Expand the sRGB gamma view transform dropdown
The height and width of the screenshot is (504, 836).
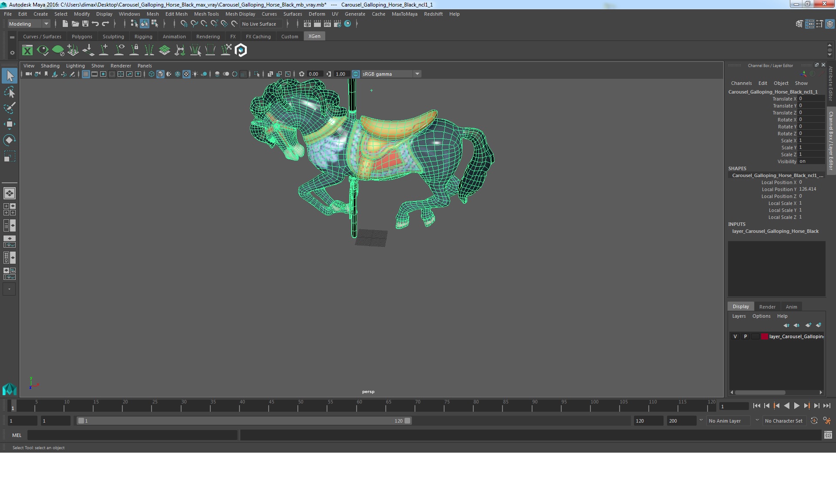coord(417,74)
